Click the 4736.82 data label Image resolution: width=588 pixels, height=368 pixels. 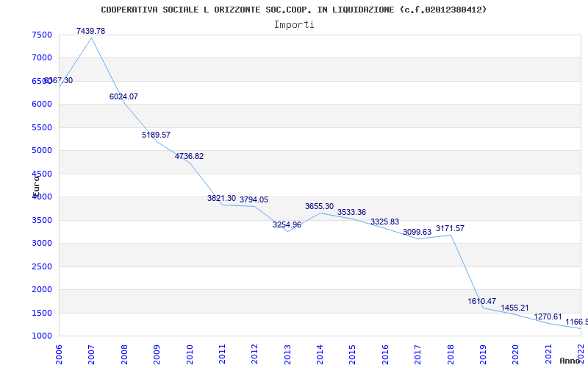(x=189, y=156)
